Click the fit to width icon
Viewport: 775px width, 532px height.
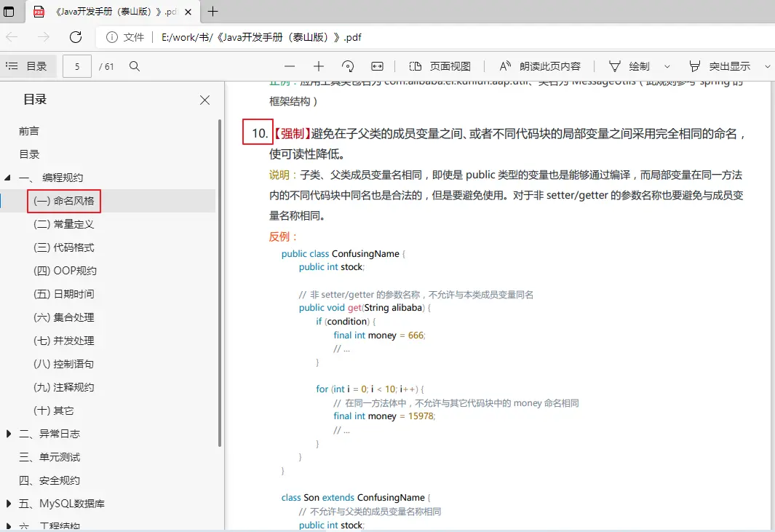coord(377,66)
